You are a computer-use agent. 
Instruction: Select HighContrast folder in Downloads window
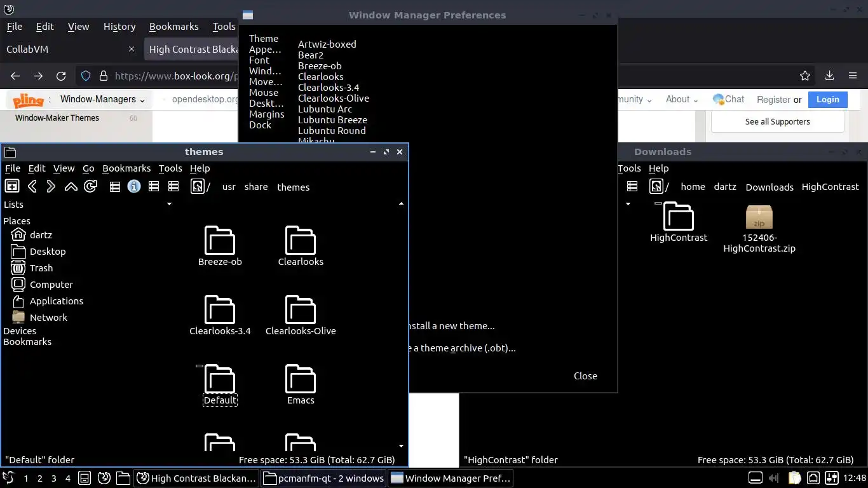(x=679, y=222)
